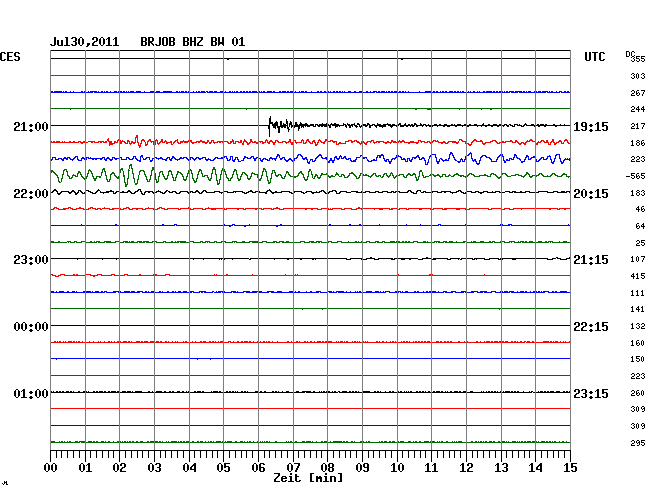Click the DC offset value 183

coord(638,193)
